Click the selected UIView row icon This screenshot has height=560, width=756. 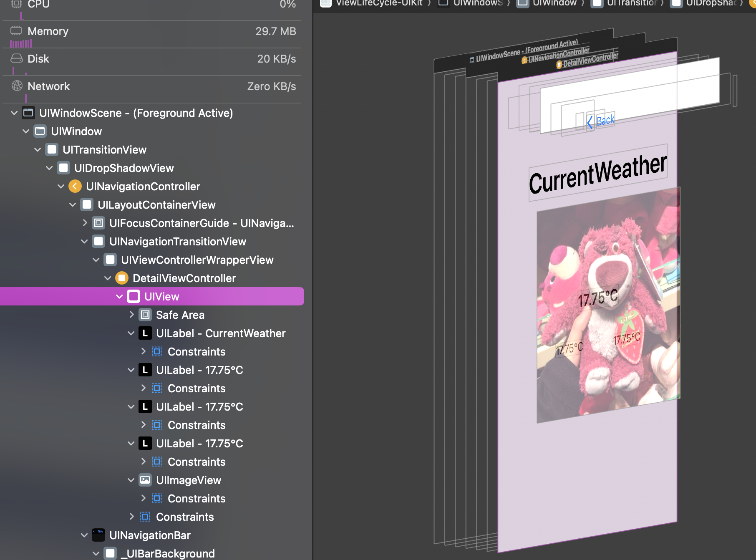[134, 296]
